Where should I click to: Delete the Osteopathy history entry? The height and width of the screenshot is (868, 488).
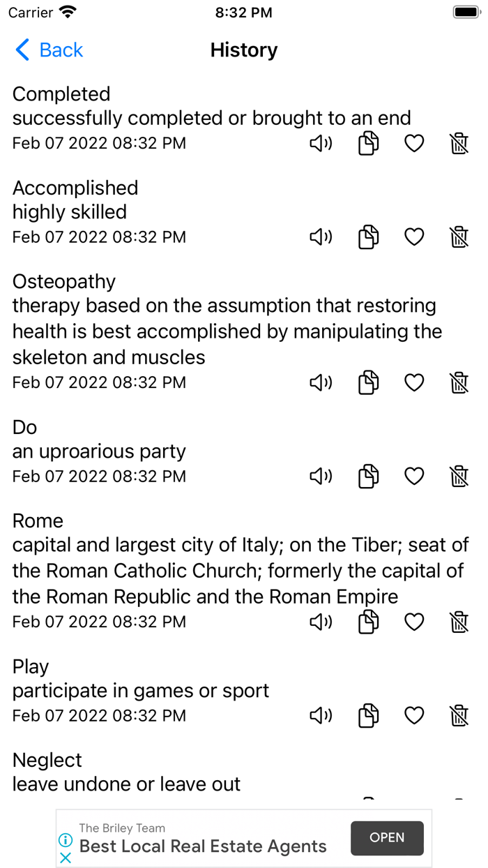[459, 382]
